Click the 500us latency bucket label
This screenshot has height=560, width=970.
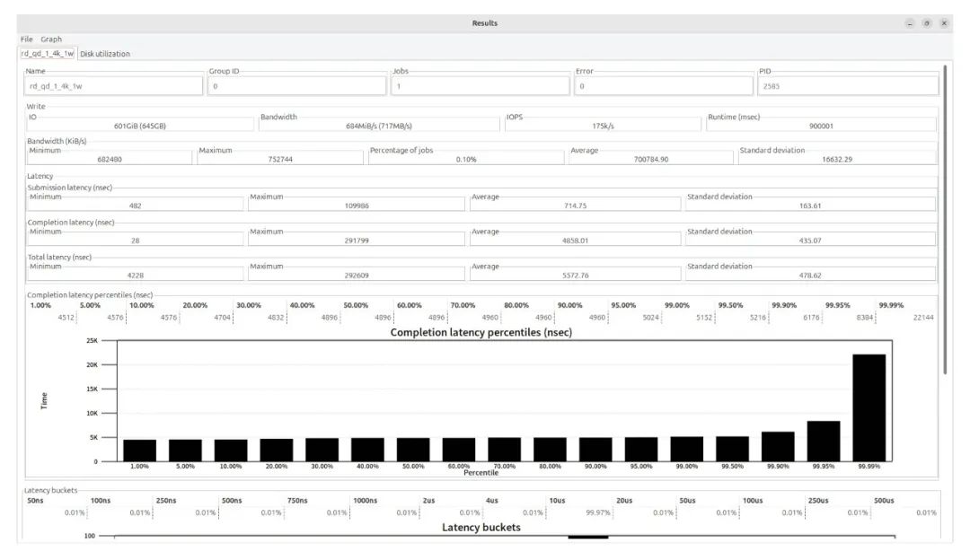pyautogui.click(x=884, y=501)
